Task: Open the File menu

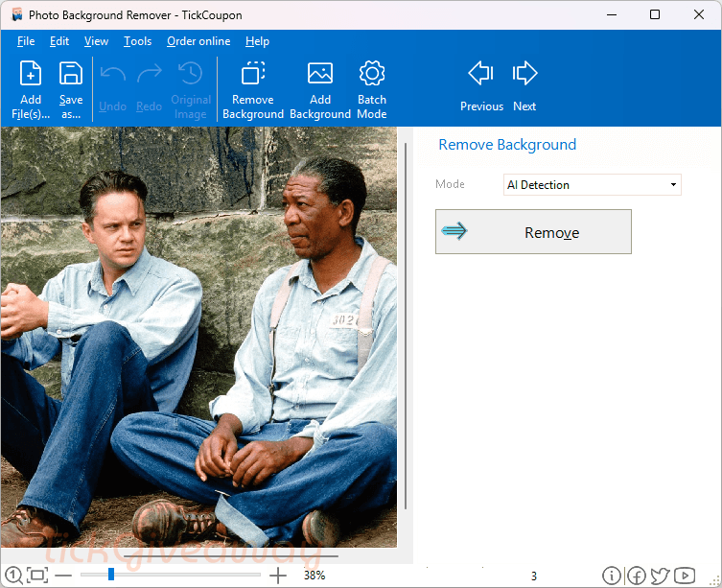Action: pyautogui.click(x=26, y=41)
